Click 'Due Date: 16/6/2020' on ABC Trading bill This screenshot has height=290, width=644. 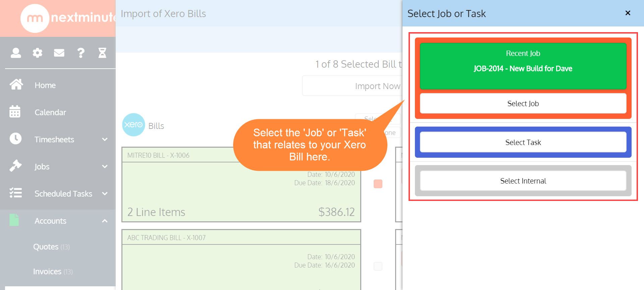pyautogui.click(x=324, y=265)
